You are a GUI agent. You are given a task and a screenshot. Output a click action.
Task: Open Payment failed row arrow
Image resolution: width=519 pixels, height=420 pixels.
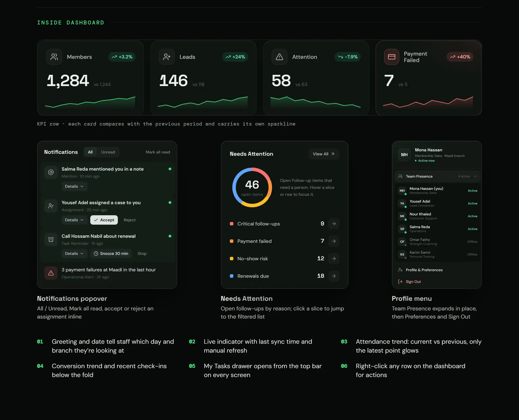point(334,241)
